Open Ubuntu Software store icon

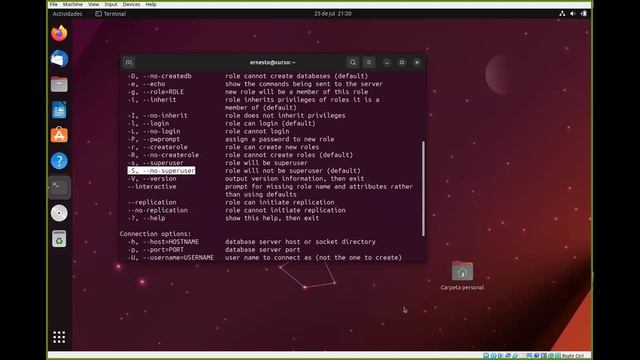tap(59, 135)
